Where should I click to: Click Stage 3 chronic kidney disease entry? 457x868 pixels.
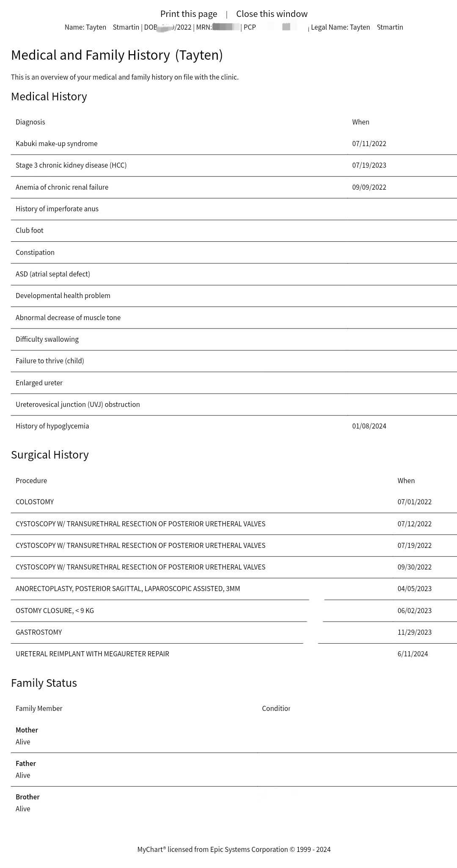[71, 165]
